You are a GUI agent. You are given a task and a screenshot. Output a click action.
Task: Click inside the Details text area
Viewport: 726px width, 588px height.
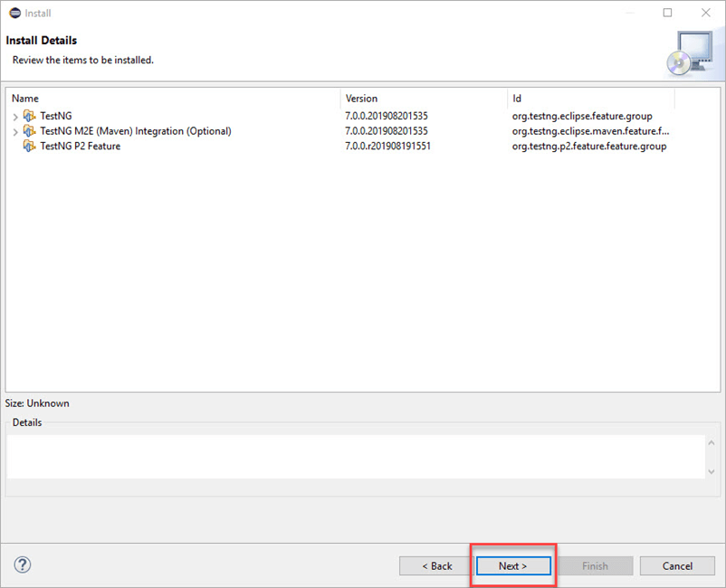coord(353,456)
